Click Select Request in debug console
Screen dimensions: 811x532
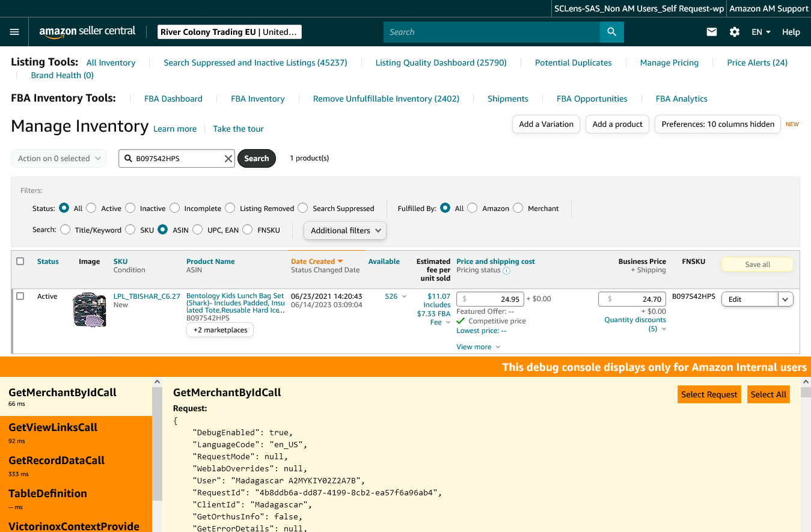[709, 394]
